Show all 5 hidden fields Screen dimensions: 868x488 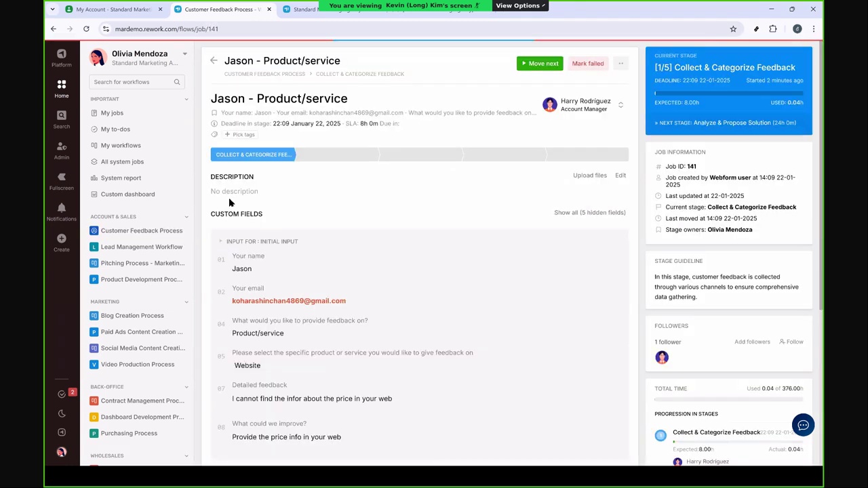click(589, 213)
